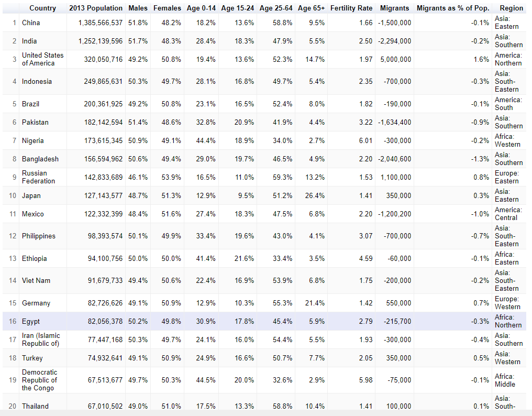Click the 2013 Population column header

[x=96, y=8]
